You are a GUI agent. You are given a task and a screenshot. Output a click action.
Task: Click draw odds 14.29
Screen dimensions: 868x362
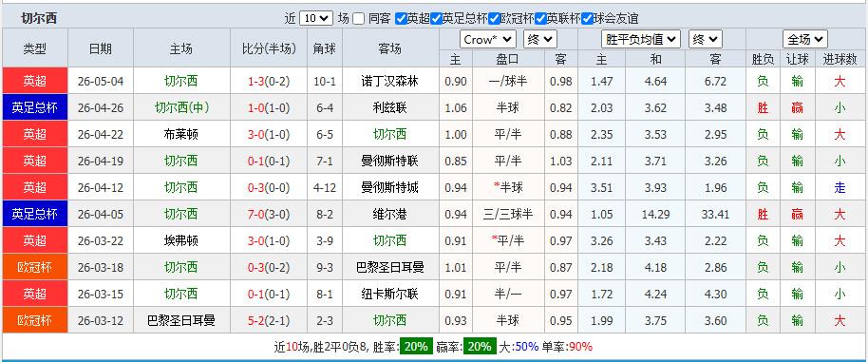click(x=655, y=214)
